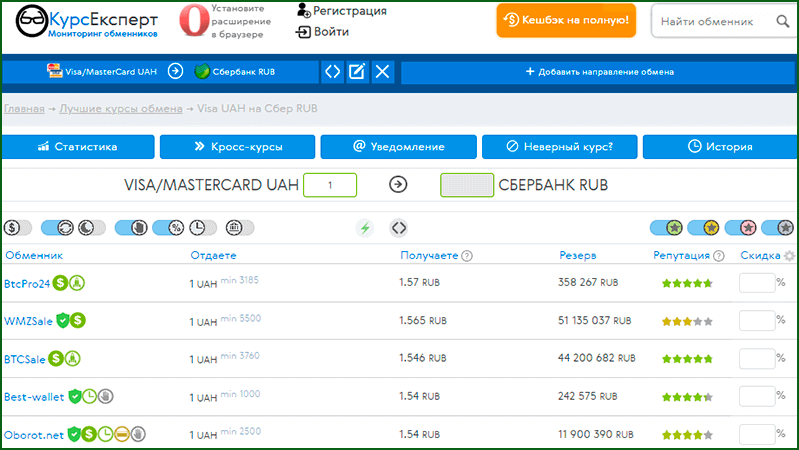
Task: Toggle the yellow star reputation switch
Action: (x=703, y=228)
